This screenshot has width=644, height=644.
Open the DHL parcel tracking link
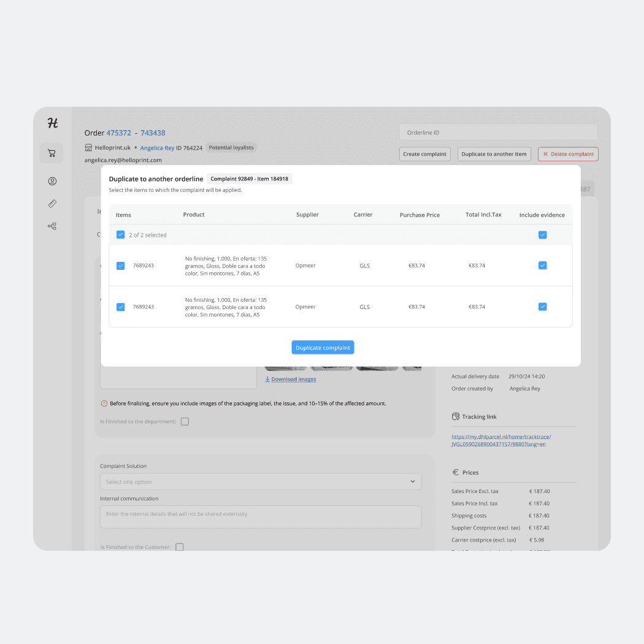click(502, 440)
